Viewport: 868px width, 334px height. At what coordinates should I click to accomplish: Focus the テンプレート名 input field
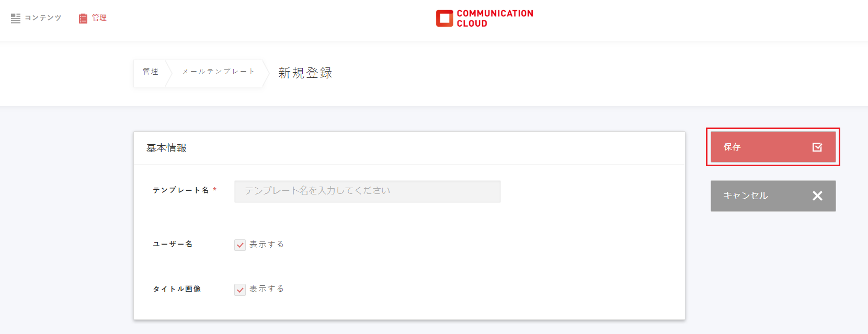click(x=367, y=191)
